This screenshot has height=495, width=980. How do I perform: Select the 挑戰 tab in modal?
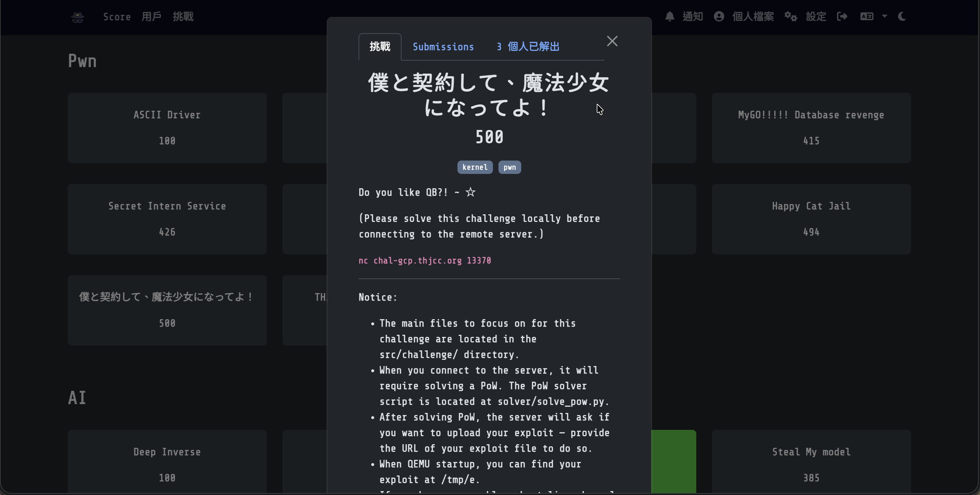(x=380, y=47)
